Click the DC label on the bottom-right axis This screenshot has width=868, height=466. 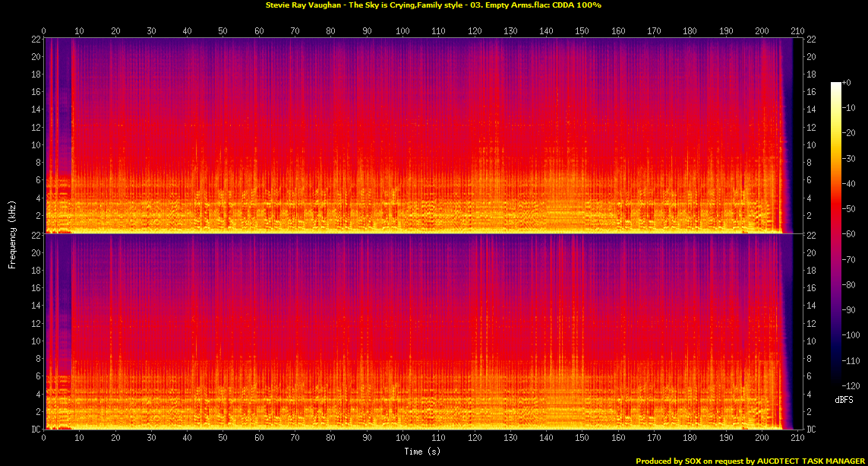click(x=810, y=430)
